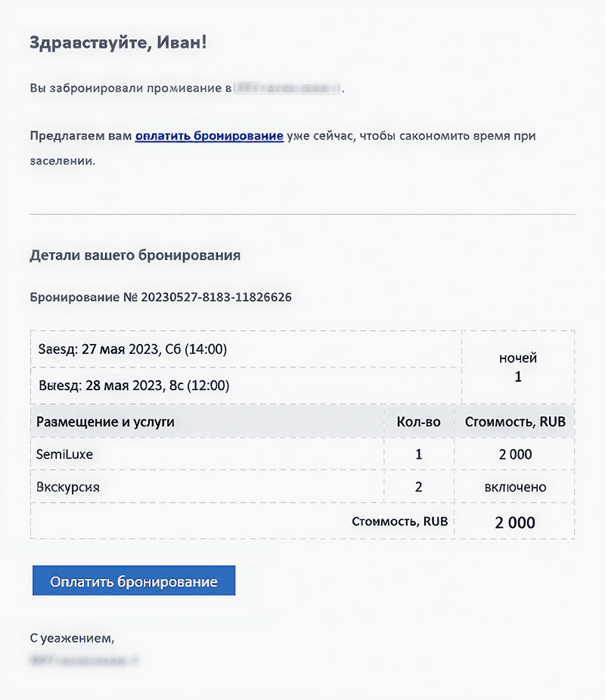Open the 'Детали вашего бронирования' section heading
This screenshot has width=605, height=700.
[x=135, y=256]
